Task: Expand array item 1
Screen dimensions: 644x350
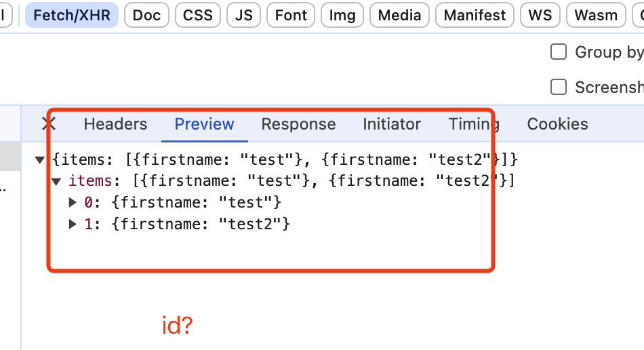Action: coord(73,223)
